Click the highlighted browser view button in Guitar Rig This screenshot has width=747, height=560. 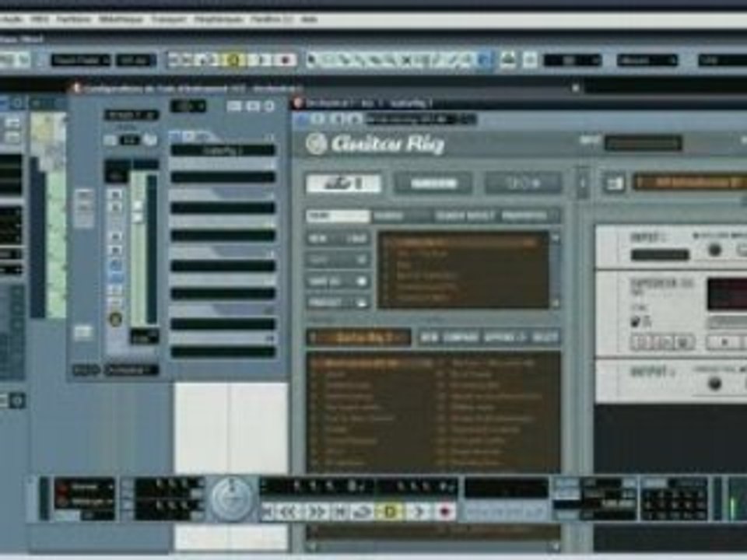coord(343,184)
